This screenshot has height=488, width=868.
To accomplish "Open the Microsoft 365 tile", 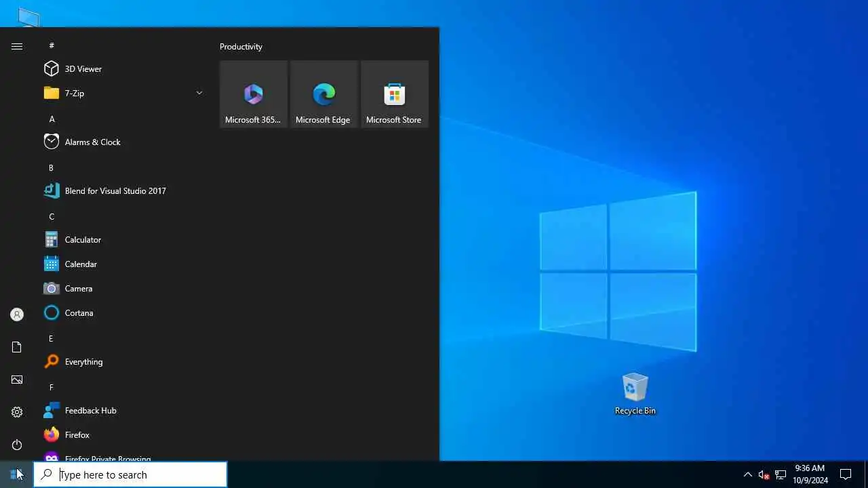I will [254, 94].
